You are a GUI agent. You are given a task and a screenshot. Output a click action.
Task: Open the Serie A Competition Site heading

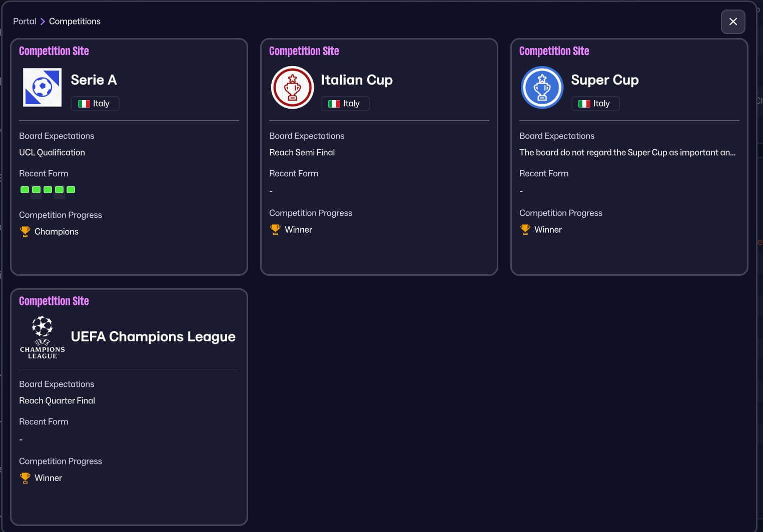tap(54, 51)
